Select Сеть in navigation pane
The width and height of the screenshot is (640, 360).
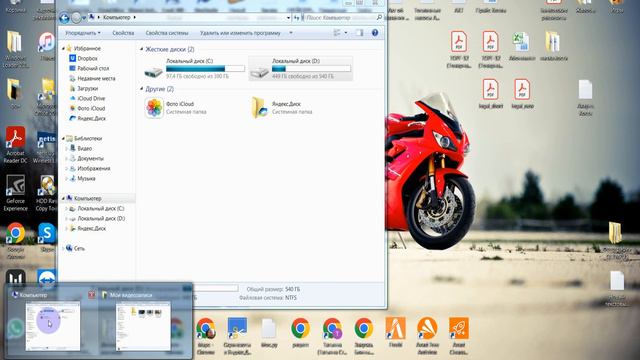75,248
